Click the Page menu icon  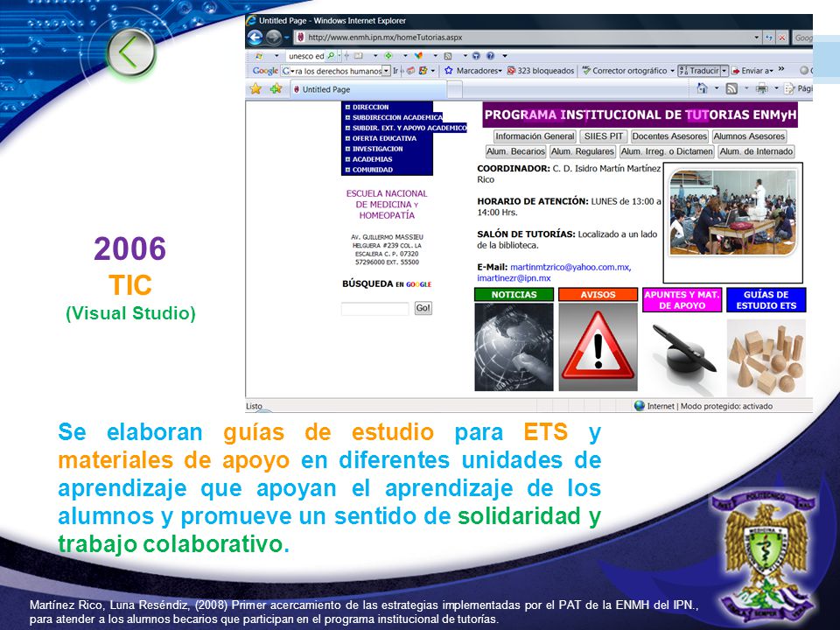(x=789, y=89)
